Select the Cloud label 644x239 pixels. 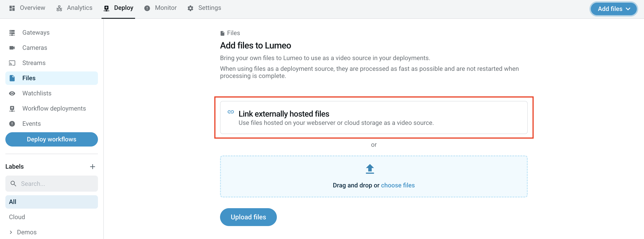pos(17,217)
